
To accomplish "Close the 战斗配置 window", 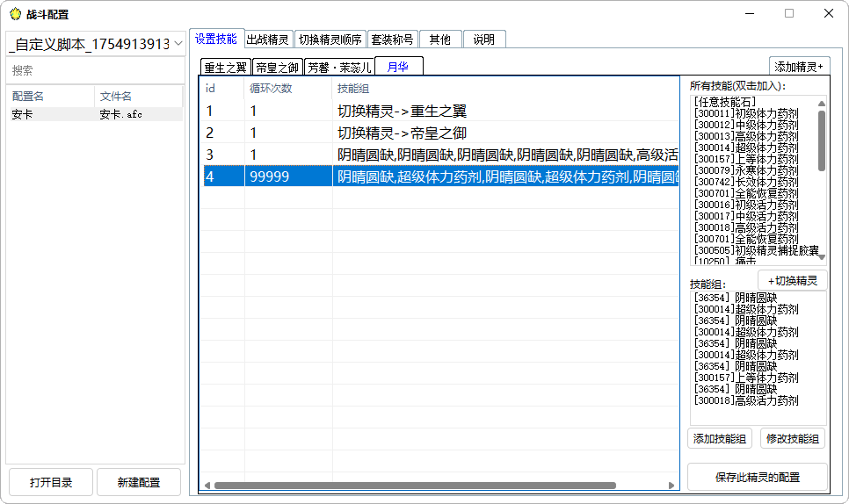I will click(x=829, y=13).
